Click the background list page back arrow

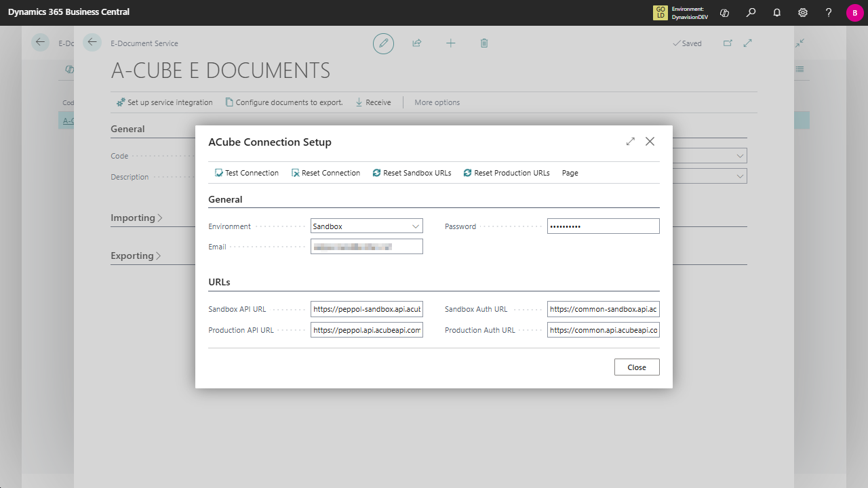tap(41, 43)
